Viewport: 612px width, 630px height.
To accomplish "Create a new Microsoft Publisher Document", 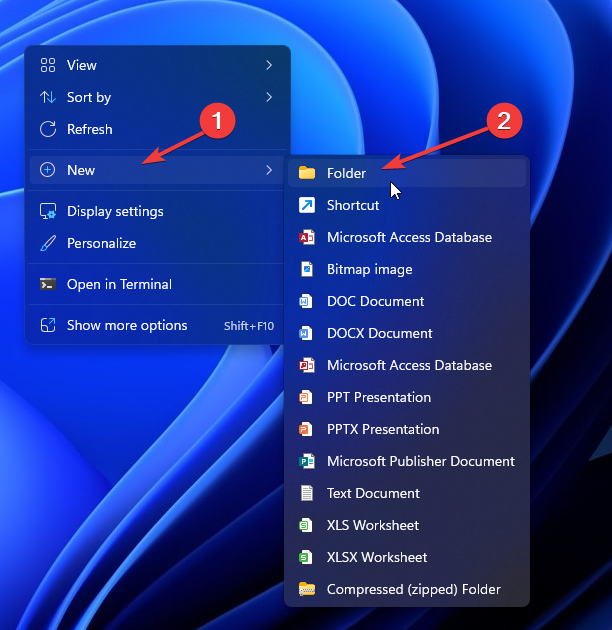I will [407, 461].
